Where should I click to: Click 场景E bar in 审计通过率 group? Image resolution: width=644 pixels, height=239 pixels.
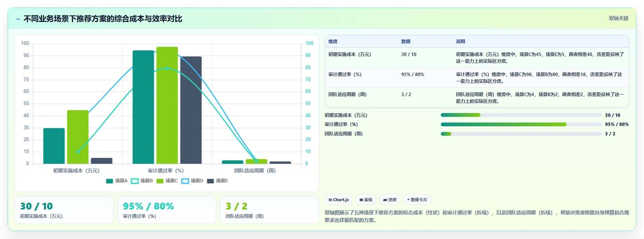coord(191,110)
